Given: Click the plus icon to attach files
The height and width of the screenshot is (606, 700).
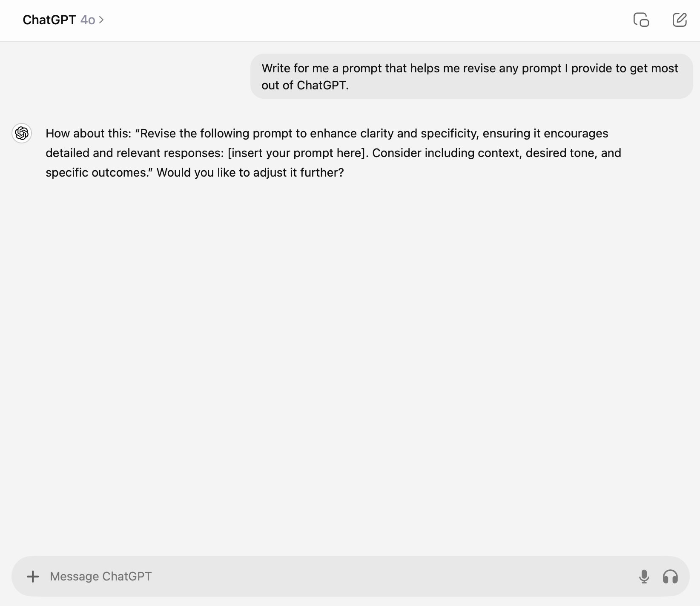Looking at the screenshot, I should (33, 576).
